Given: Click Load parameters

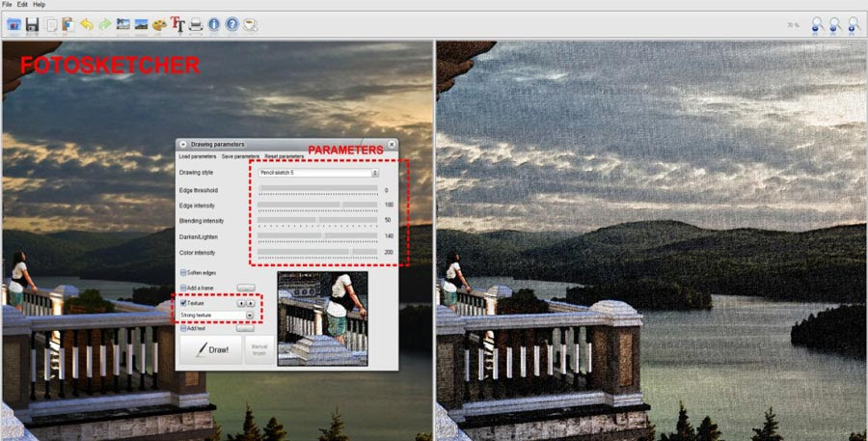Looking at the screenshot, I should click(x=198, y=156).
